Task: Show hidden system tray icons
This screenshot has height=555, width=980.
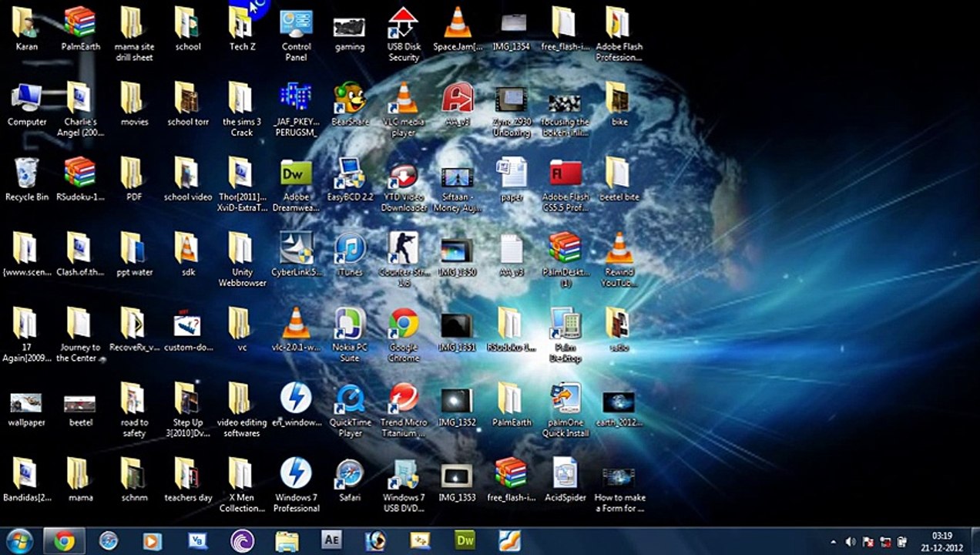Action: click(x=834, y=542)
